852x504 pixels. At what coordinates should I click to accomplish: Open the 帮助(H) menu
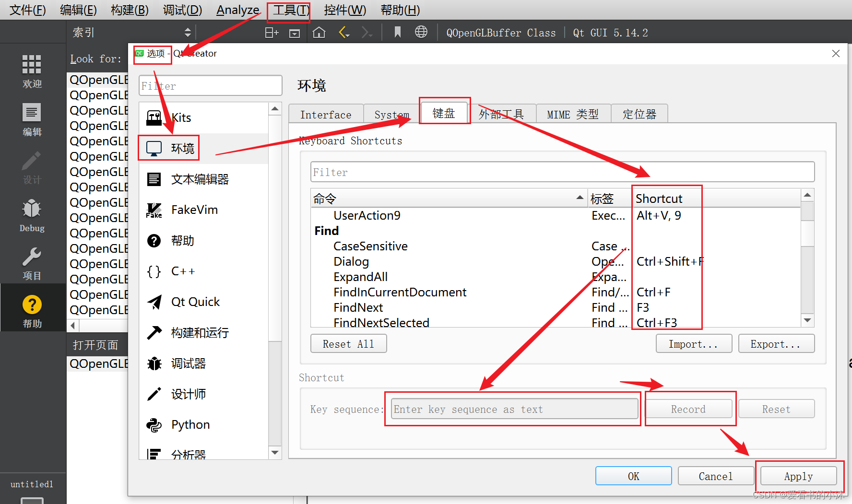[x=400, y=10]
